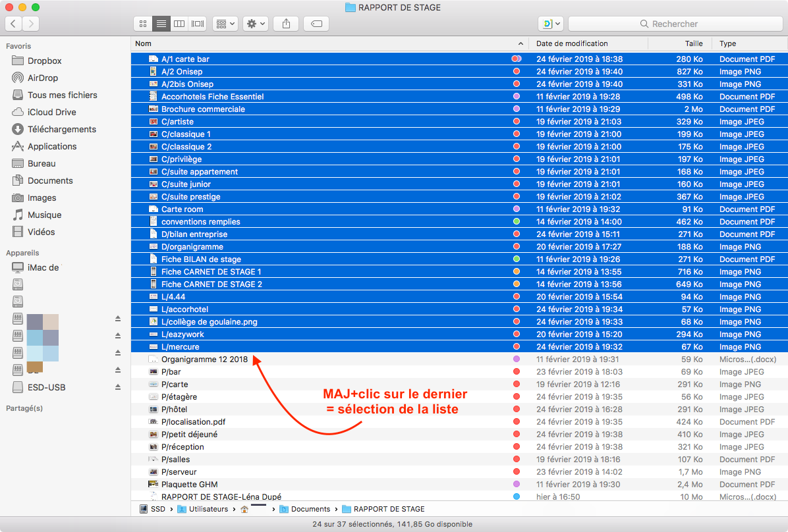Go back with the left arrow button
This screenshot has height=532, width=788.
tap(13, 24)
